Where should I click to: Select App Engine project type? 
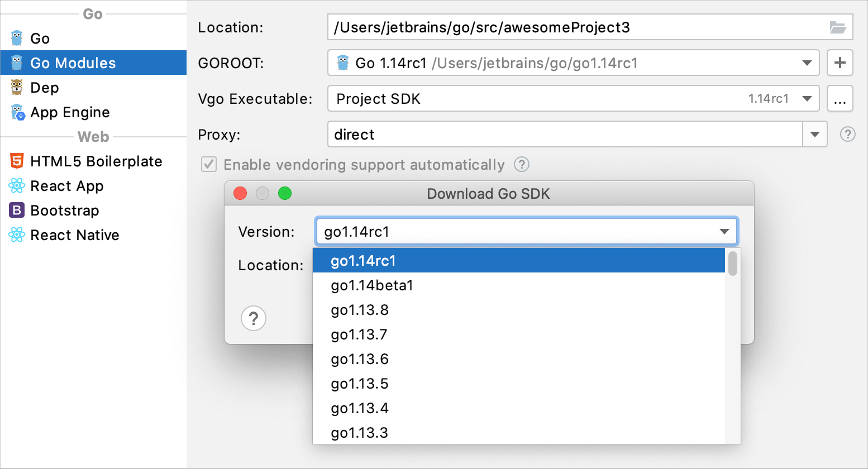pos(93,112)
